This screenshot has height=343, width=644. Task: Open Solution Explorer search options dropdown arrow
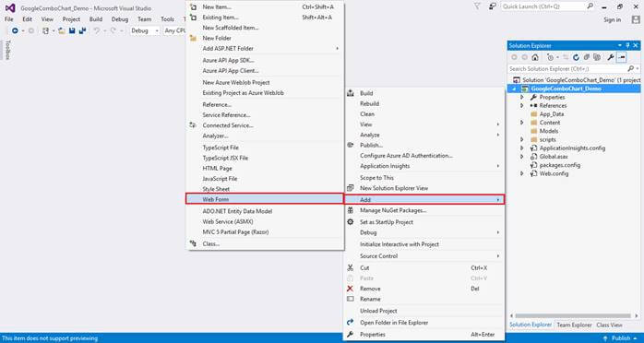(637, 69)
